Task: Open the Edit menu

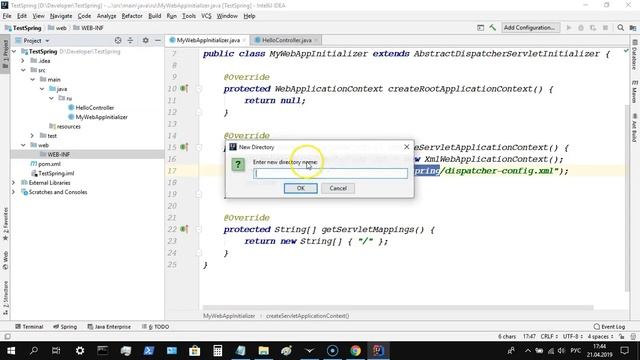Action: coord(22,16)
